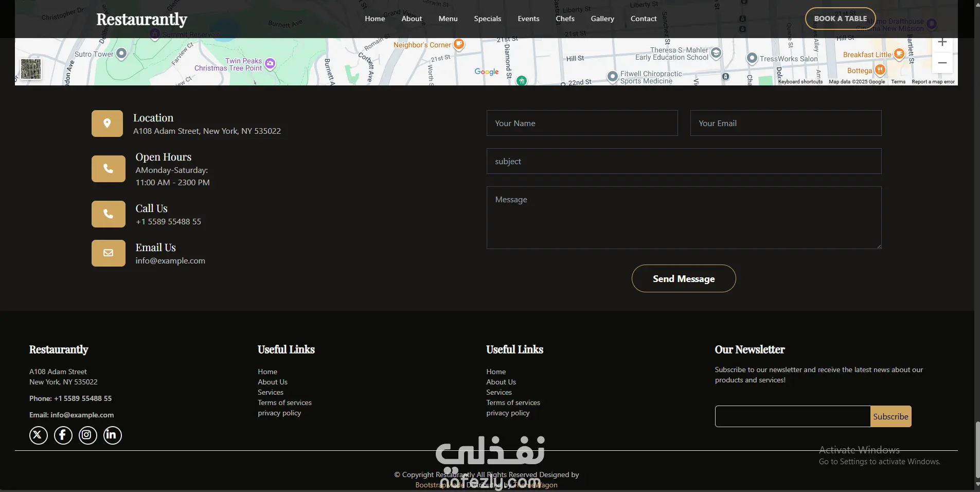The height and width of the screenshot is (492, 980).
Task: Click the contact email info@example.com text
Action: pos(170,261)
